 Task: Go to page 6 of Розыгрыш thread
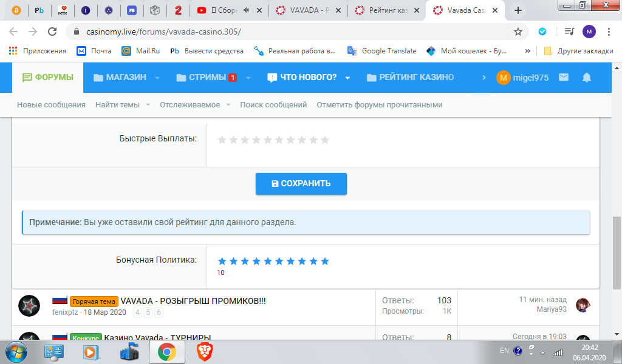(159, 312)
